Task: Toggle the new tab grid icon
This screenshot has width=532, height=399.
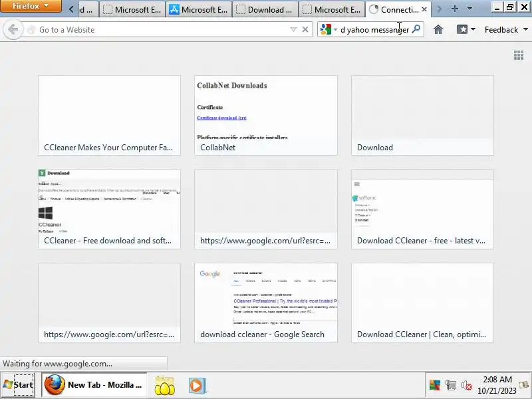Action: pos(519,55)
